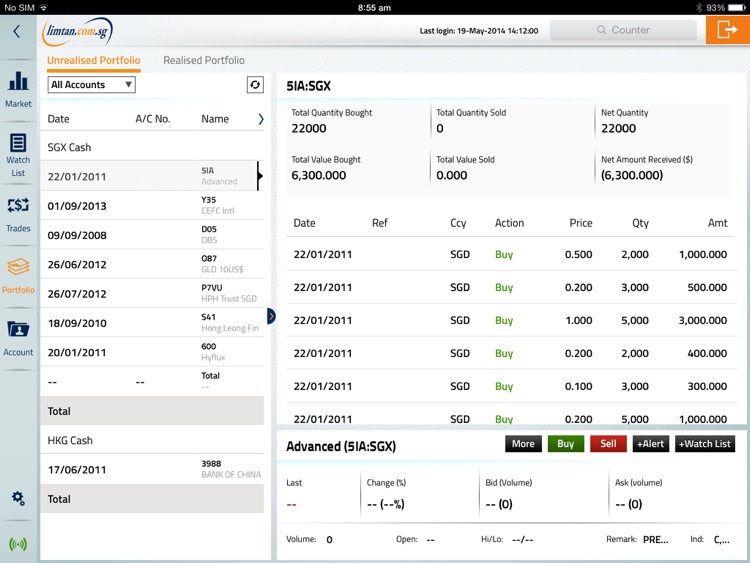Image resolution: width=750 pixels, height=563 pixels.
Task: Tap the green streaming signal icon
Action: [x=18, y=544]
